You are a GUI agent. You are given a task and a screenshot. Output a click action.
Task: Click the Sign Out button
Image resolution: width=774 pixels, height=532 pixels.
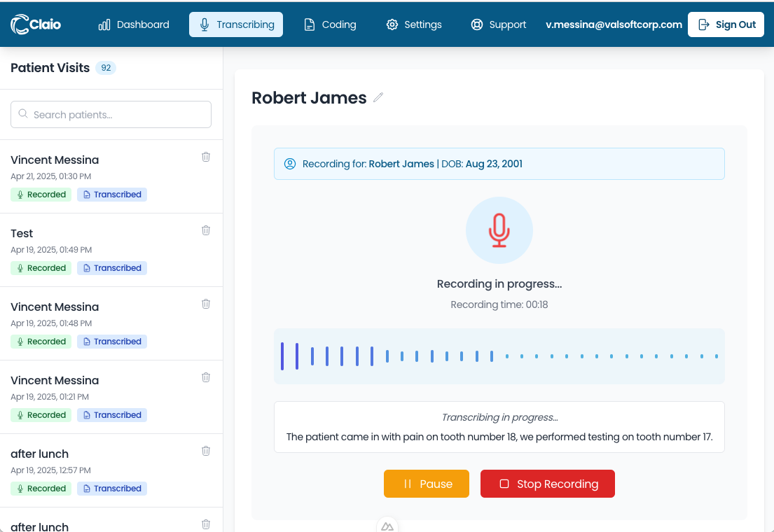point(726,24)
